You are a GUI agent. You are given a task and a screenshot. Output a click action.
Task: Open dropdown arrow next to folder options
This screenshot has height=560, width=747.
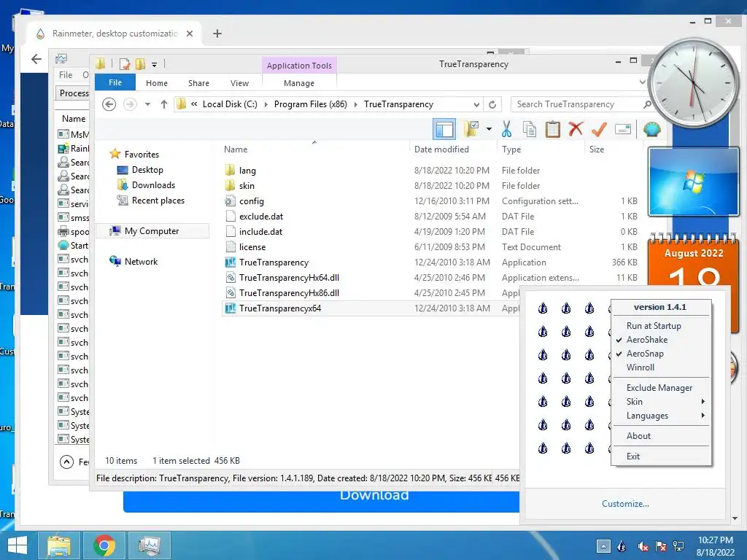(489, 129)
